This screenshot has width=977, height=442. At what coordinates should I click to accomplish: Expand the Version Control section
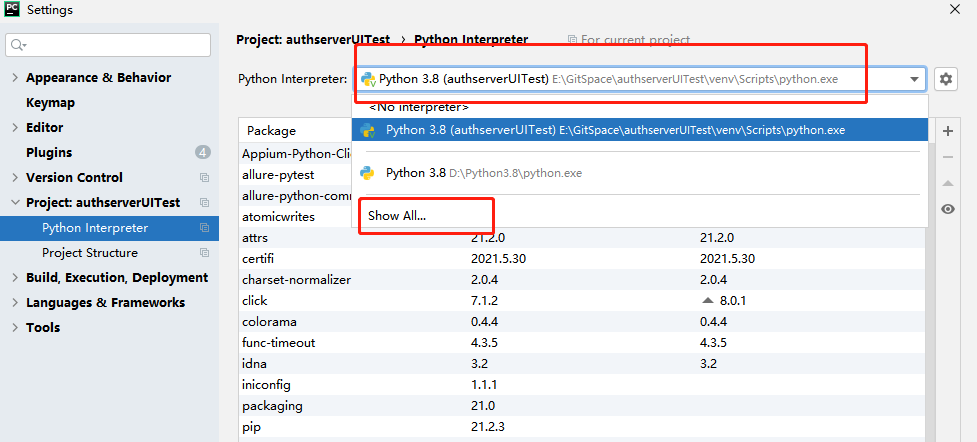(16, 178)
